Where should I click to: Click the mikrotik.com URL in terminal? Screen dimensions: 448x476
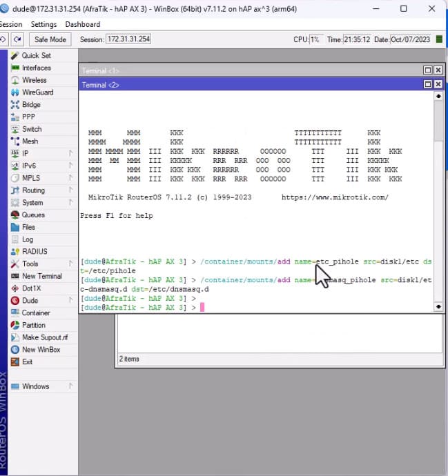(335, 197)
